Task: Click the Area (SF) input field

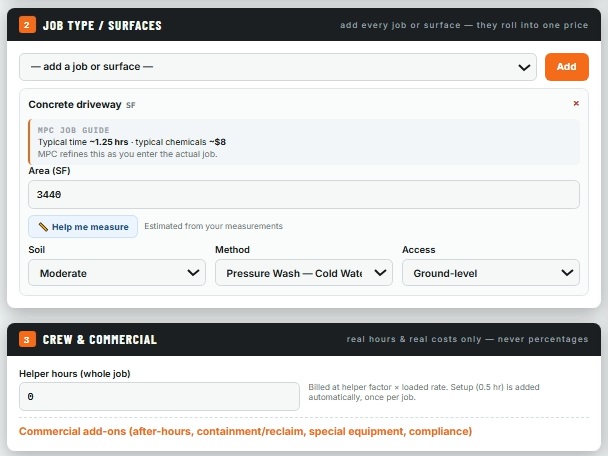Action: pyautogui.click(x=304, y=195)
